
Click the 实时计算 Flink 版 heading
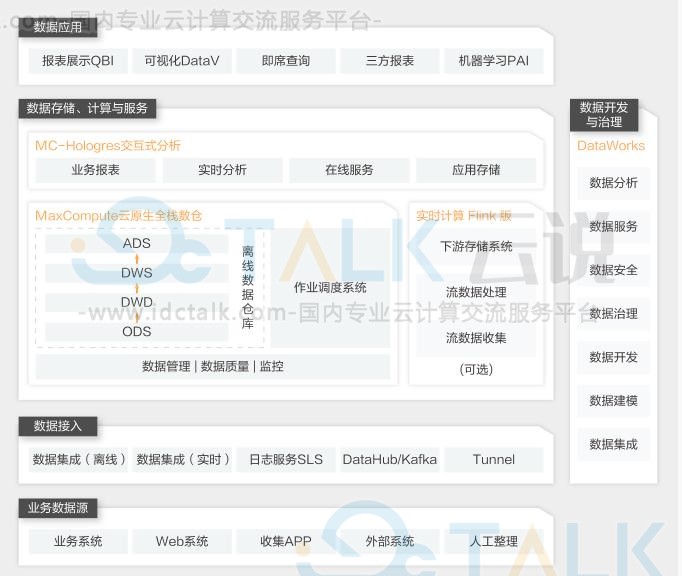click(464, 215)
